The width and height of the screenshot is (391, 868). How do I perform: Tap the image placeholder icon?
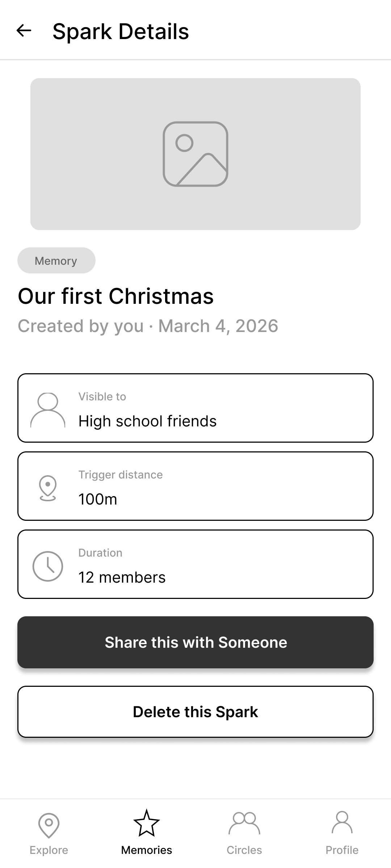tap(195, 154)
